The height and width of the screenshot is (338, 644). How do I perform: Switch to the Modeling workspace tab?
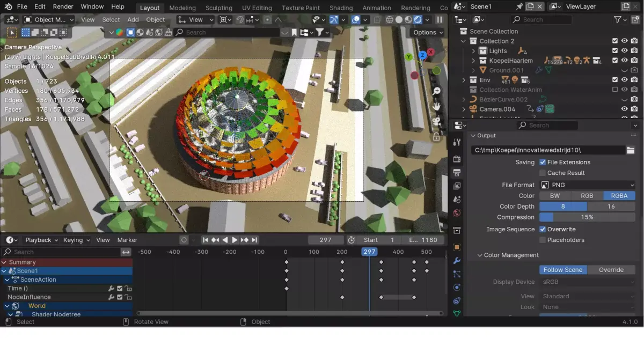182,8
